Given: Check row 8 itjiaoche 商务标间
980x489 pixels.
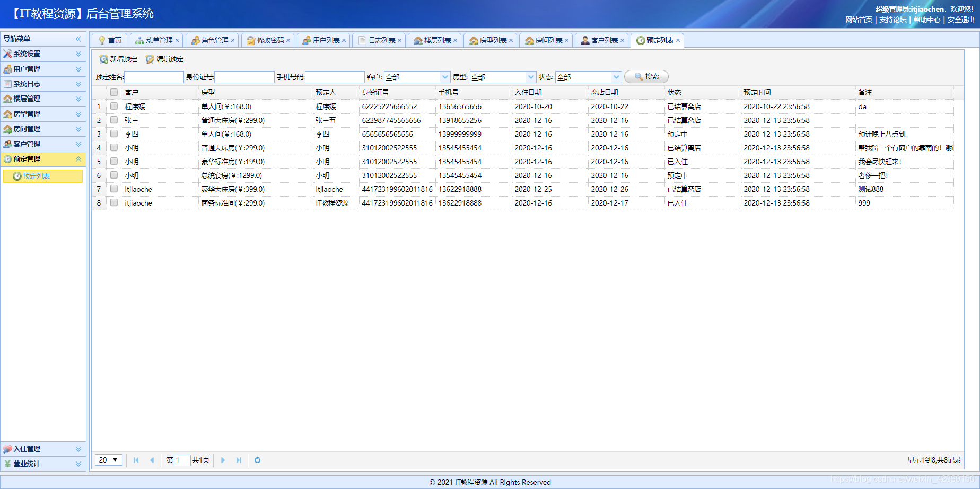Looking at the screenshot, I should pyautogui.click(x=114, y=202).
